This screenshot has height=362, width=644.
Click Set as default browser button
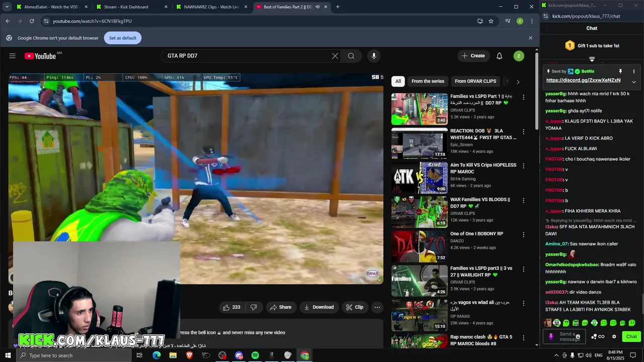pyautogui.click(x=123, y=38)
